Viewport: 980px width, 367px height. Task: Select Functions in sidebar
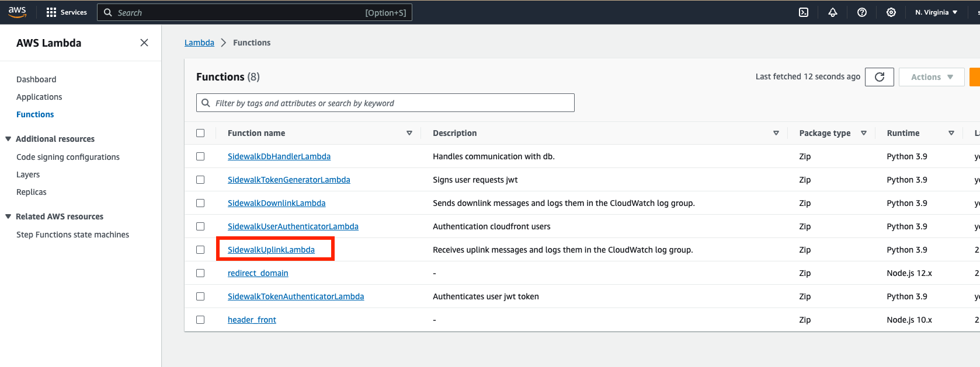point(35,114)
